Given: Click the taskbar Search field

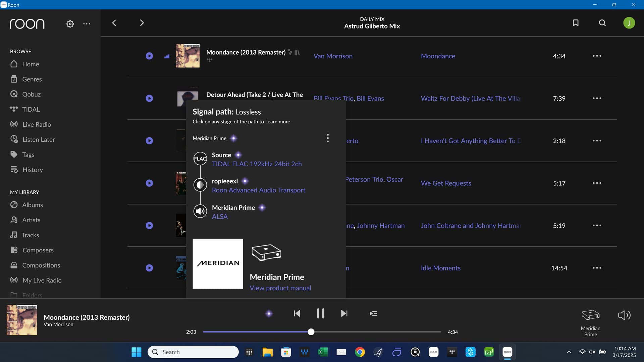Looking at the screenshot, I should [193, 352].
